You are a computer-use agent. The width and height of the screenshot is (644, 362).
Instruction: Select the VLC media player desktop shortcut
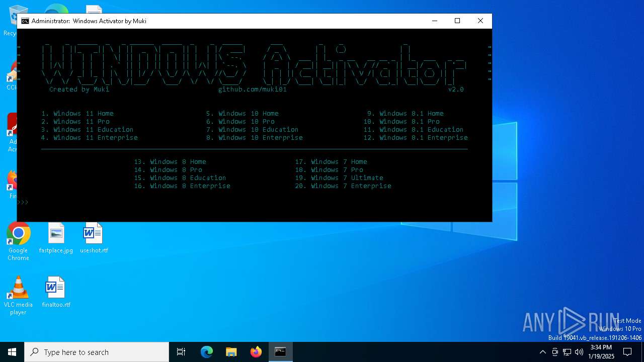(x=18, y=296)
